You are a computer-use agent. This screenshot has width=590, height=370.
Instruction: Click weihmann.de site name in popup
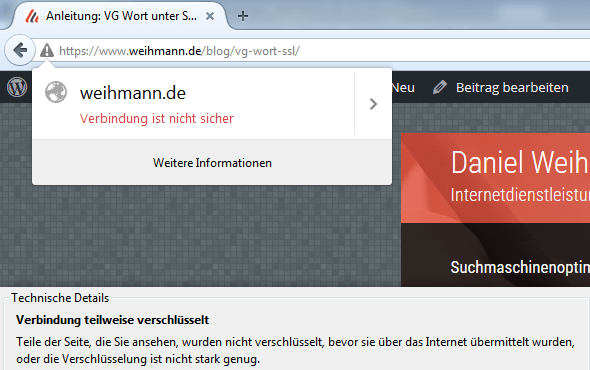click(133, 93)
